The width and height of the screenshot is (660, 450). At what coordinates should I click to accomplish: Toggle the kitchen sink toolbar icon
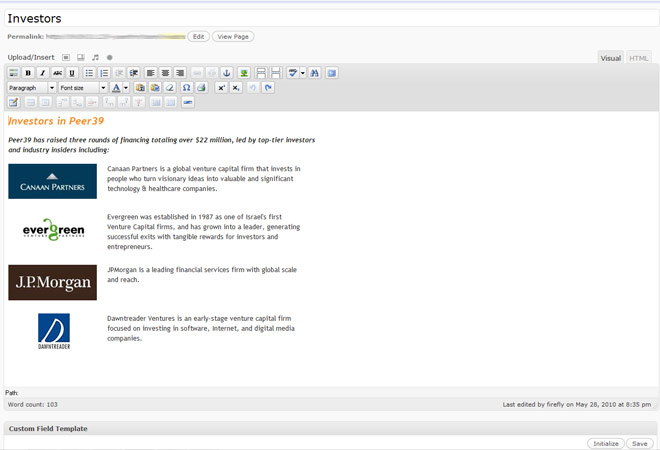pos(13,73)
